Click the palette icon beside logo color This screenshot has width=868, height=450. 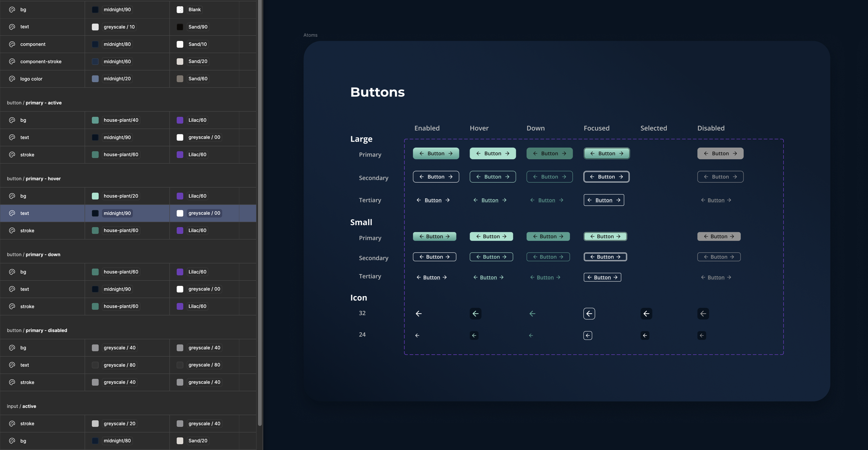(12, 79)
